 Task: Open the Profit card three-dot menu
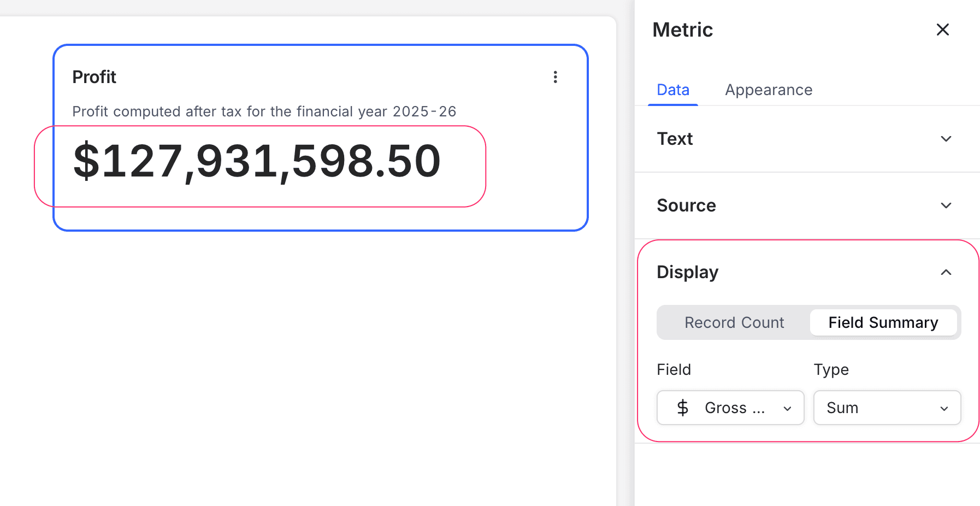pyautogui.click(x=555, y=77)
